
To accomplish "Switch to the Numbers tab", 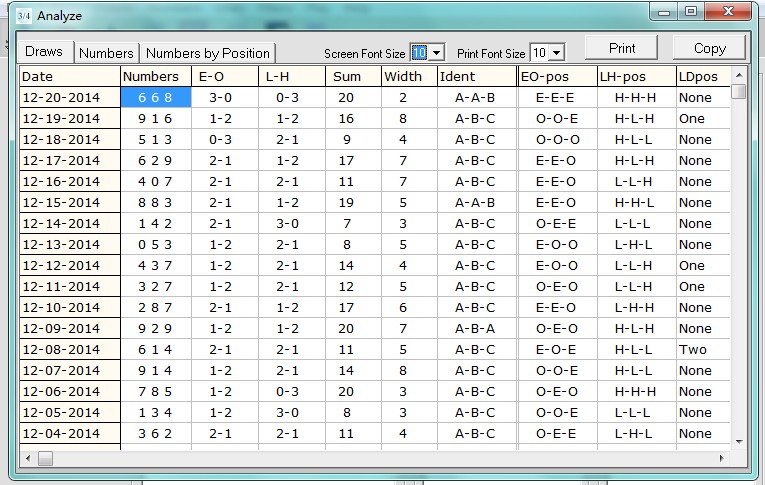I will coord(106,53).
